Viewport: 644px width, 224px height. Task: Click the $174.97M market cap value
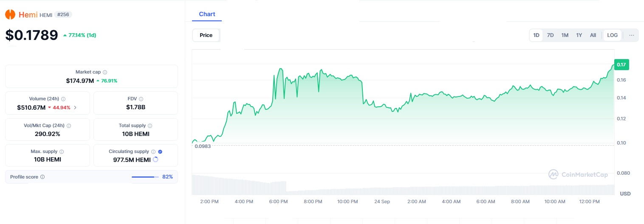(80, 80)
